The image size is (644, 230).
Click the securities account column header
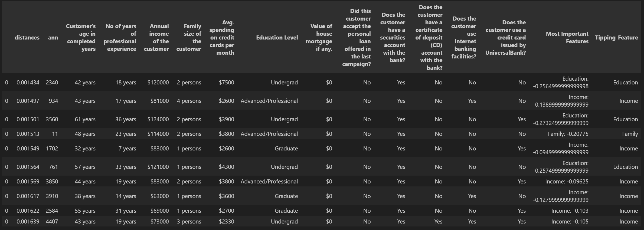393,38
